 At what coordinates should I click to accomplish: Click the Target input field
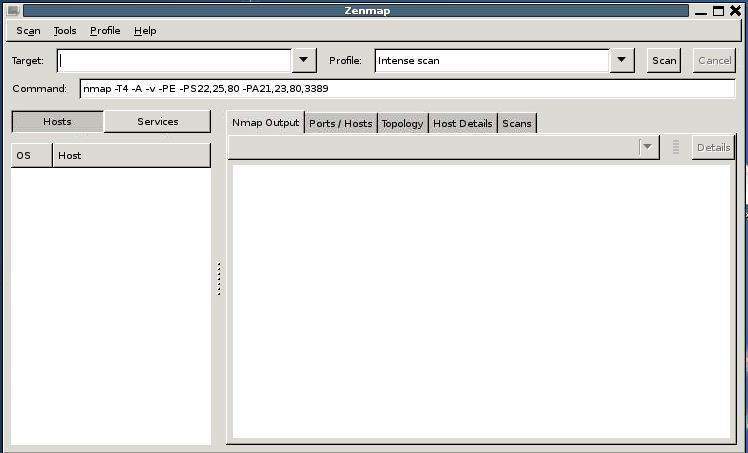(174, 60)
